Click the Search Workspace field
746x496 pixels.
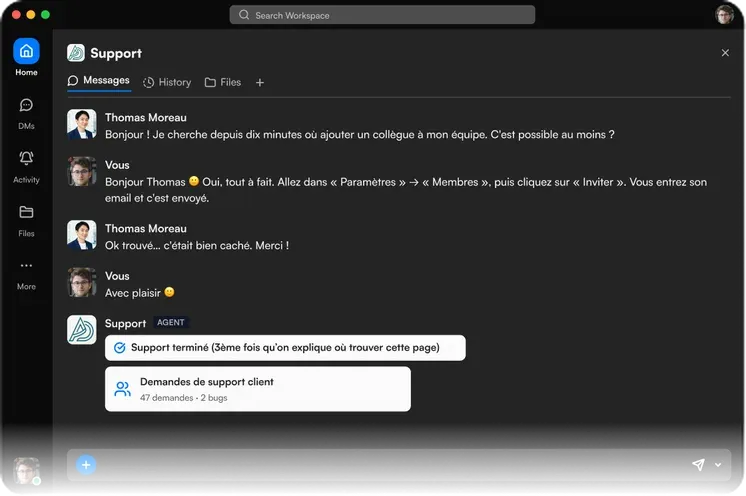[x=382, y=15]
